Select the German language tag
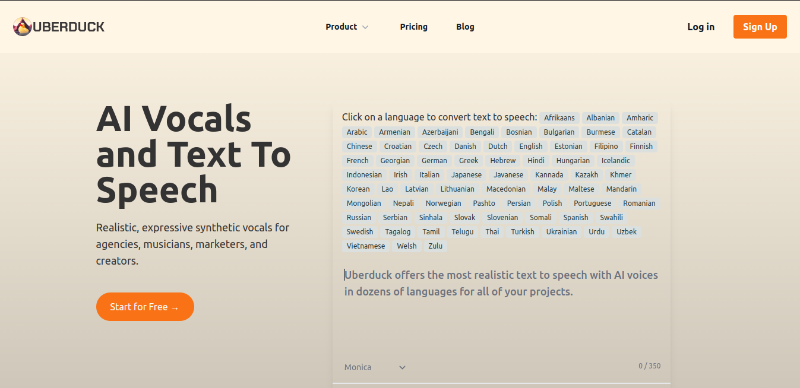The image size is (800, 388). (434, 161)
